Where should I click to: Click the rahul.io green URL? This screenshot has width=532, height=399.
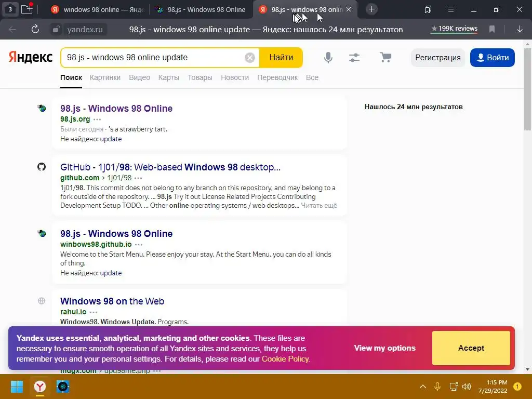pos(73,312)
